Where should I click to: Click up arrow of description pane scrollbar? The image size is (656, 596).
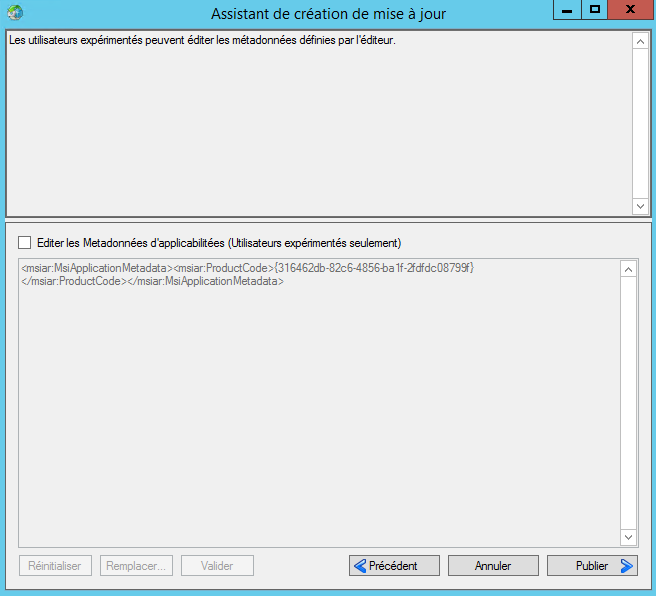coord(640,41)
